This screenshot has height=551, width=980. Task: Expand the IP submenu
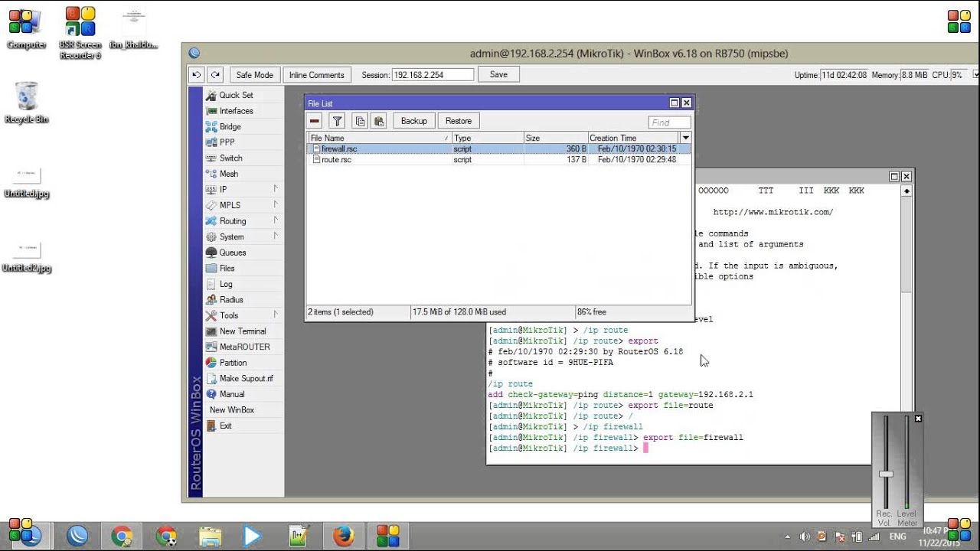276,189
